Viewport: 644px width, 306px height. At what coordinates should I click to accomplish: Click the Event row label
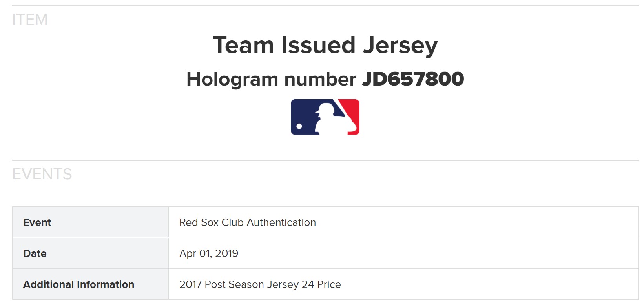37,222
